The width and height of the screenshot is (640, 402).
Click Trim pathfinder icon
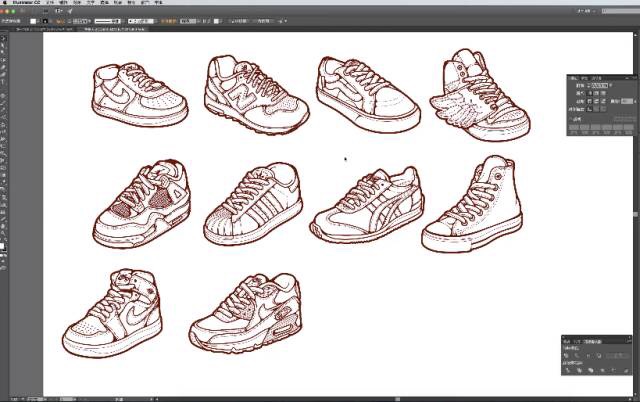(x=579, y=371)
